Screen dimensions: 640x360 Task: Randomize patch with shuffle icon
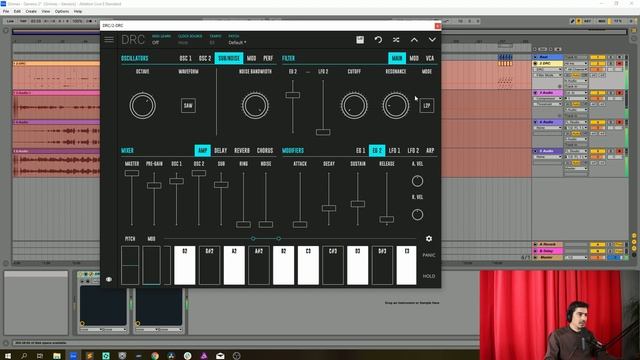point(396,40)
